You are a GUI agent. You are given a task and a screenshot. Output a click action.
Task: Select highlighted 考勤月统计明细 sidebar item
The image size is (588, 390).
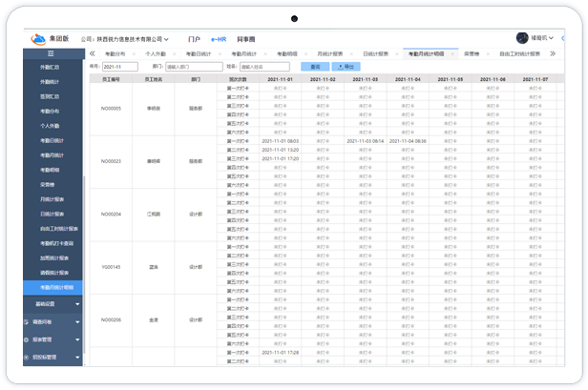[x=52, y=287]
